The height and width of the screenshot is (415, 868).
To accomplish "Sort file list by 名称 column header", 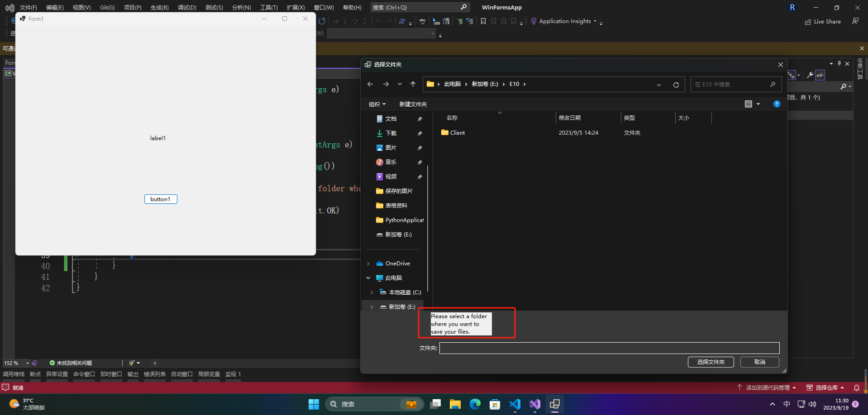I will click(452, 118).
